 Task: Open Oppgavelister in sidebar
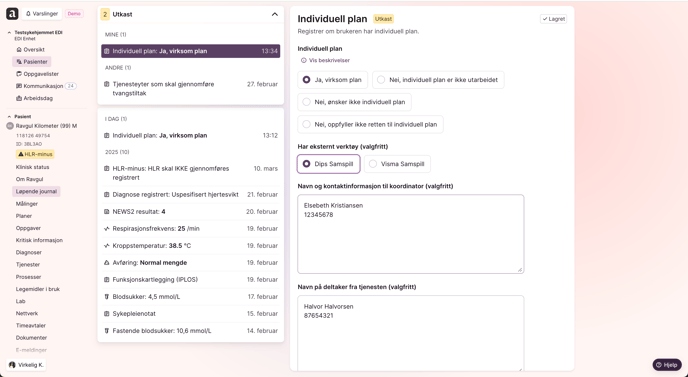click(x=37, y=74)
